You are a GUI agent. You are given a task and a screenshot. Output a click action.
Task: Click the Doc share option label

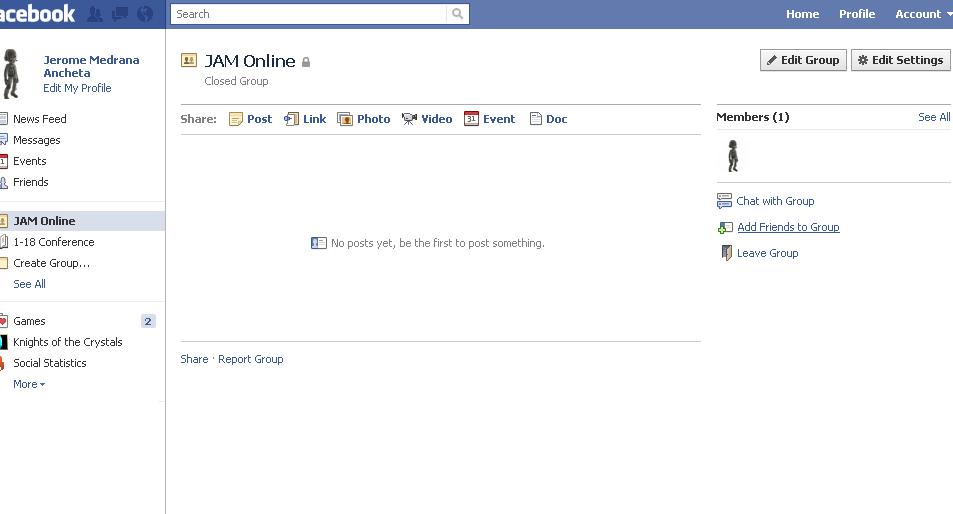(556, 119)
